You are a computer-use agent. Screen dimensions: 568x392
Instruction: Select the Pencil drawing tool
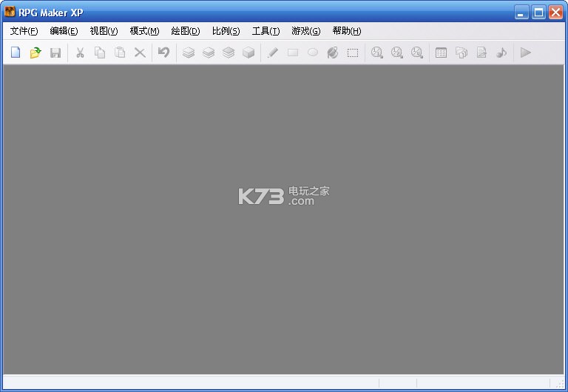tap(273, 53)
